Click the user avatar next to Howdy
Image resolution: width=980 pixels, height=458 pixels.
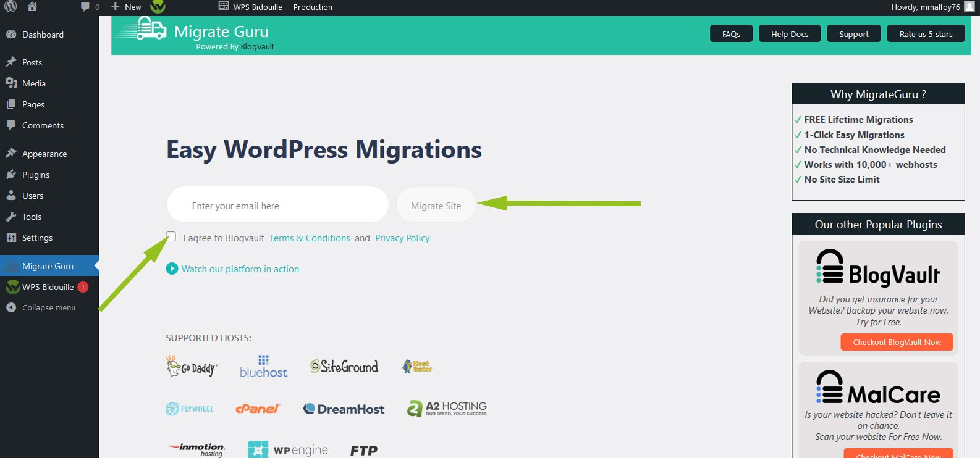[969, 7]
